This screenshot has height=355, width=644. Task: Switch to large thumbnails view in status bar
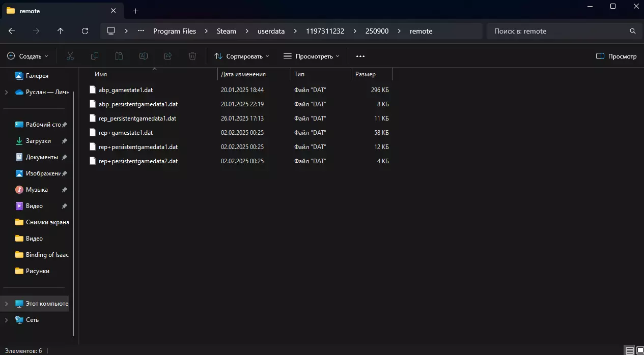click(640, 350)
